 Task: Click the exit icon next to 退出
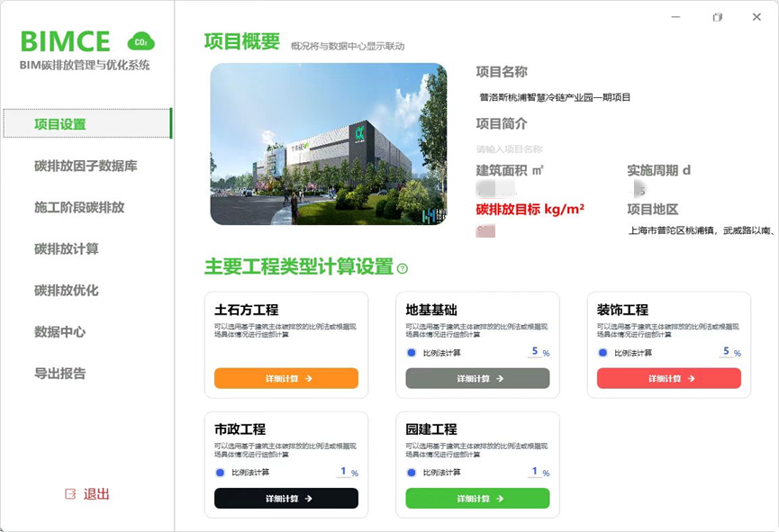(x=71, y=493)
